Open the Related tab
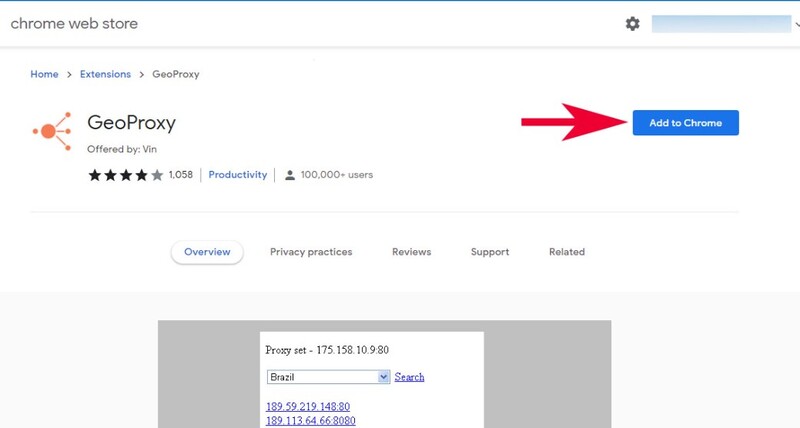This screenshot has width=800, height=428. tap(567, 252)
